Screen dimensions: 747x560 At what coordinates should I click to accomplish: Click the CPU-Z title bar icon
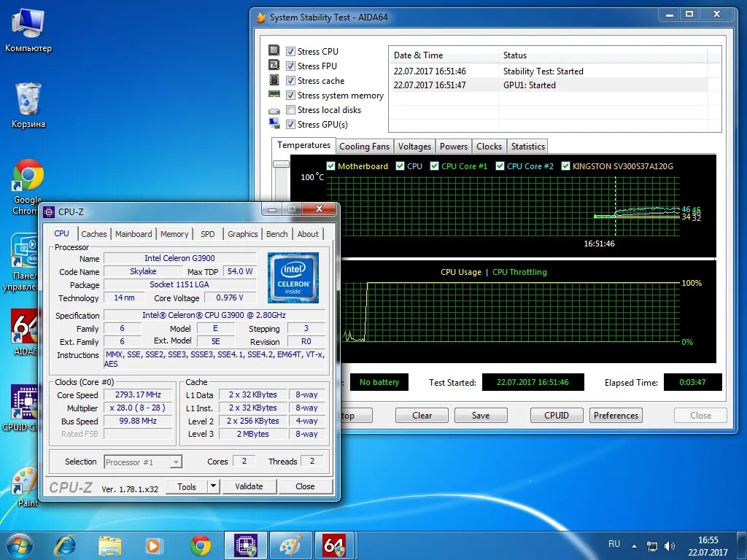[49, 212]
